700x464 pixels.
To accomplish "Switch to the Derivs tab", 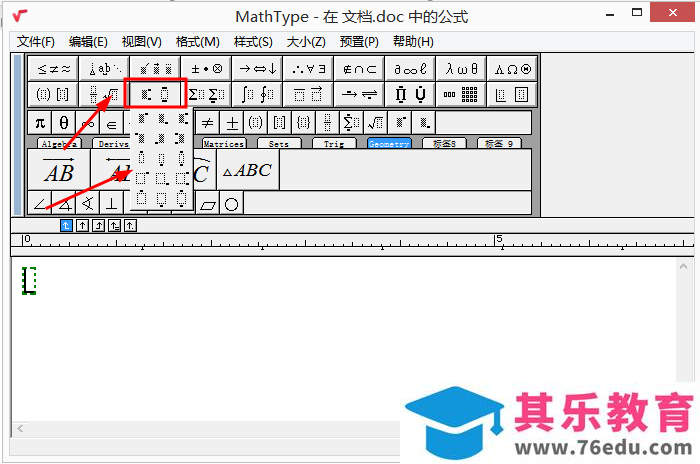I will [x=112, y=143].
